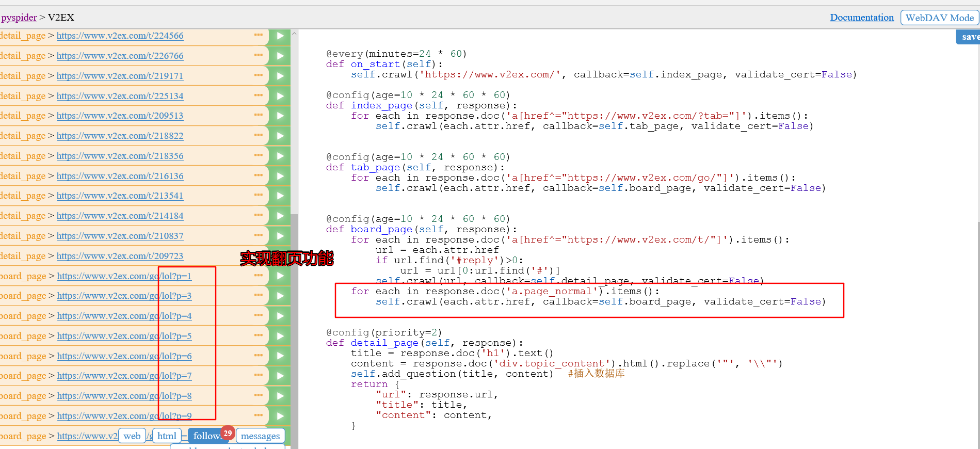Run the task for t/218822
Viewport: 980px width, 449px height.
280,136
